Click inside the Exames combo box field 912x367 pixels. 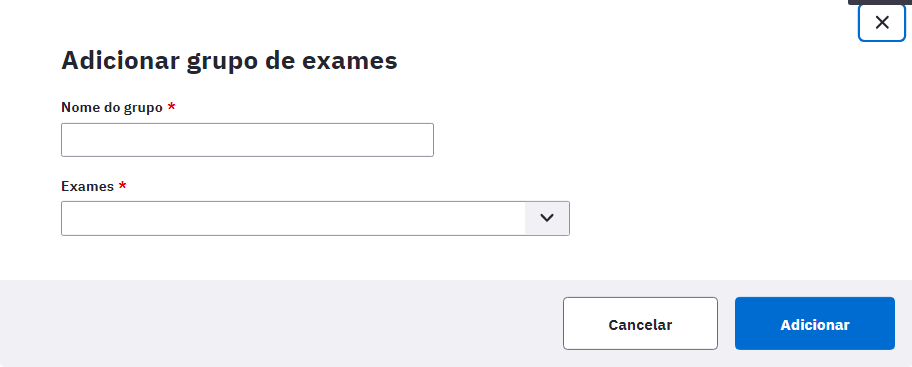click(x=293, y=218)
